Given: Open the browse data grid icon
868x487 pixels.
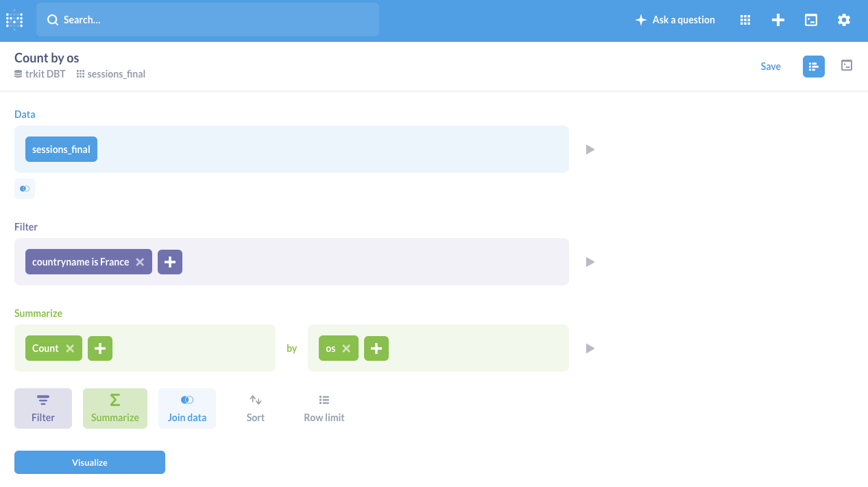Looking at the screenshot, I should [x=745, y=20].
